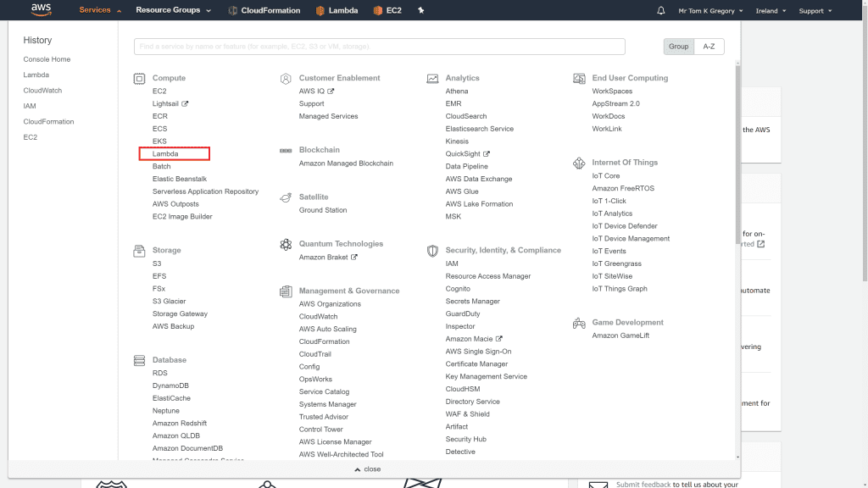The image size is (868, 488).
Task: Click the Quantum Technologies category icon
Action: point(286,244)
